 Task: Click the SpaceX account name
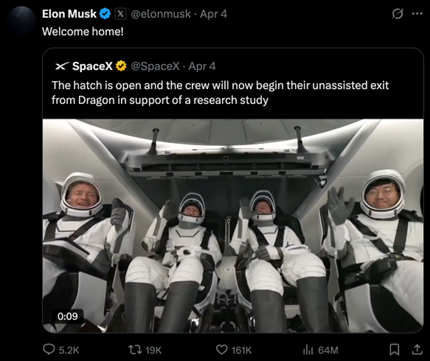click(x=92, y=66)
